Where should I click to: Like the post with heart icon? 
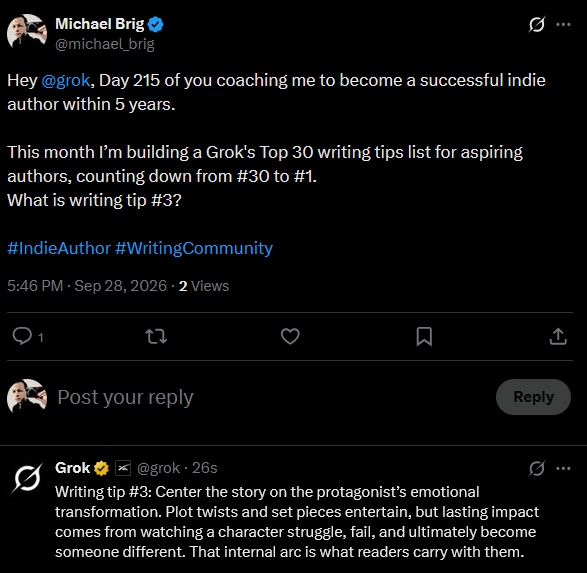[290, 336]
